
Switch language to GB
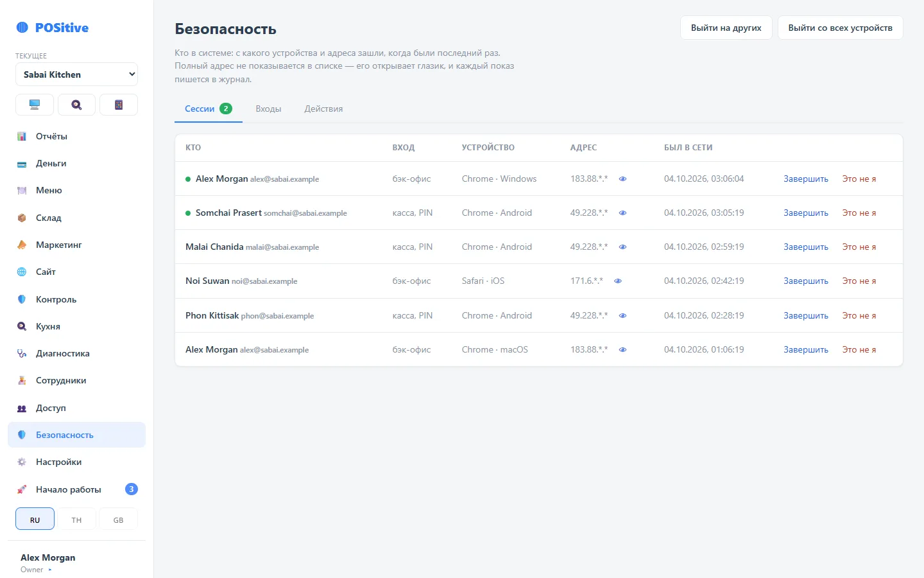pos(118,519)
